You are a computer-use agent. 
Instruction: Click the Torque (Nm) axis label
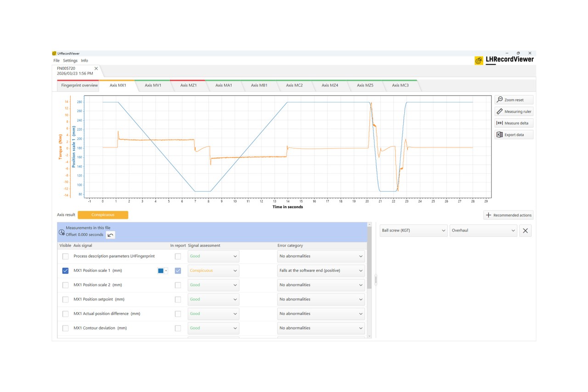[60, 147]
